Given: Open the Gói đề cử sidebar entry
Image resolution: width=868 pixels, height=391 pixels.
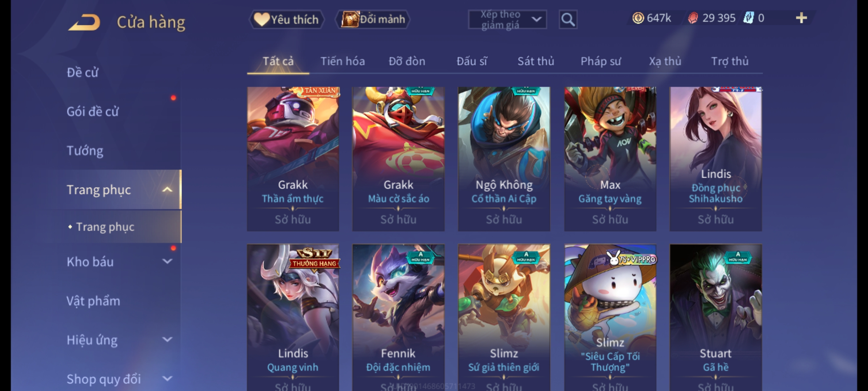Looking at the screenshot, I should tap(93, 111).
